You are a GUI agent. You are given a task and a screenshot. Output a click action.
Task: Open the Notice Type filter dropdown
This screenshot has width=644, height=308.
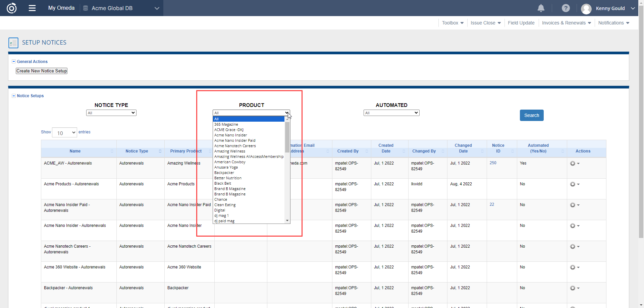[111, 113]
